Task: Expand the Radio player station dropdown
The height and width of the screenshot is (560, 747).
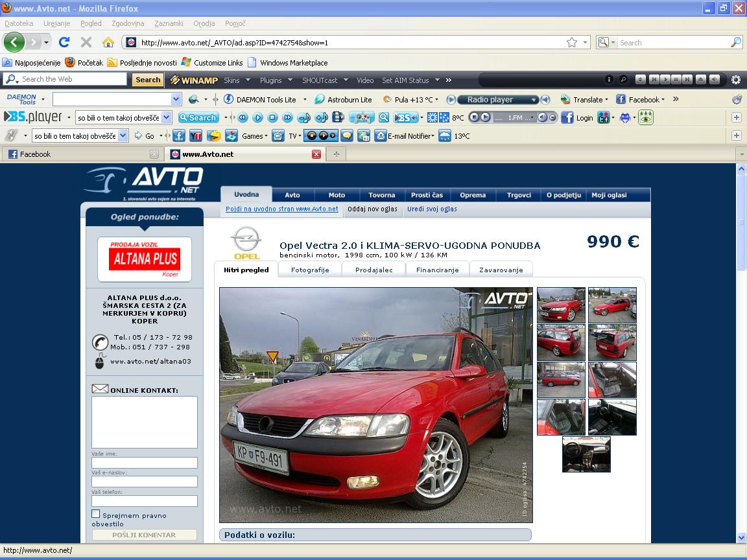Action: [534, 100]
